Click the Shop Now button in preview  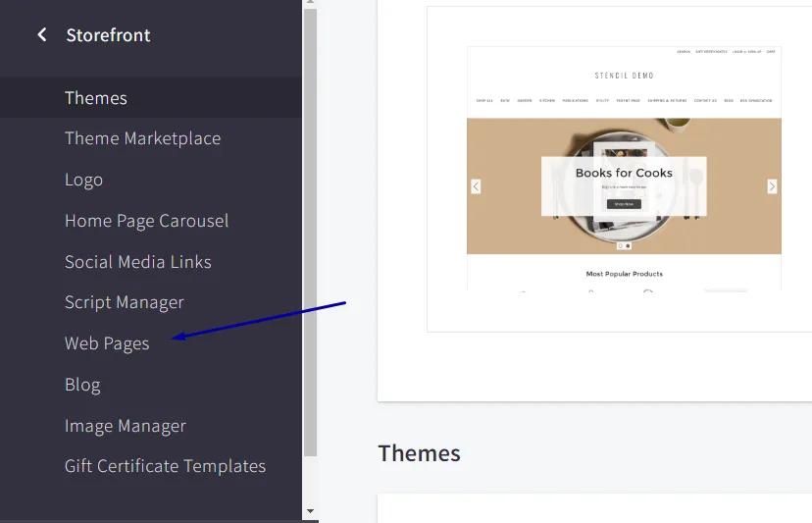tap(624, 204)
